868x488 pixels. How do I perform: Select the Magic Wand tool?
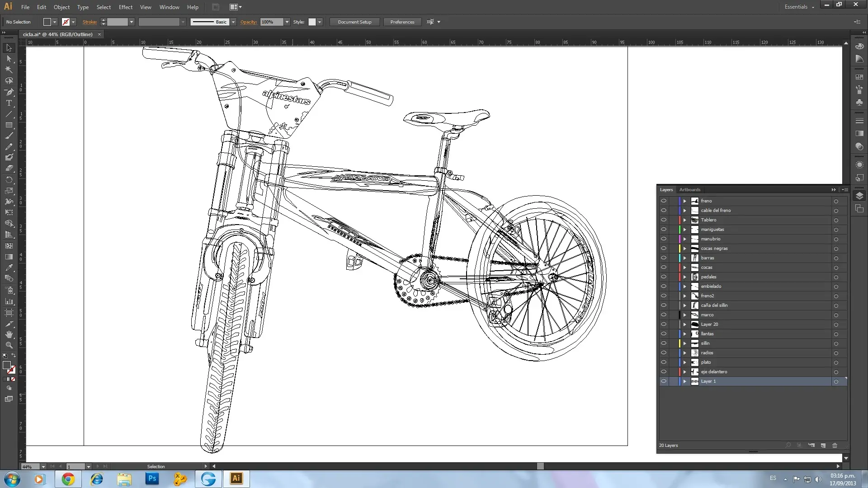[x=9, y=70]
